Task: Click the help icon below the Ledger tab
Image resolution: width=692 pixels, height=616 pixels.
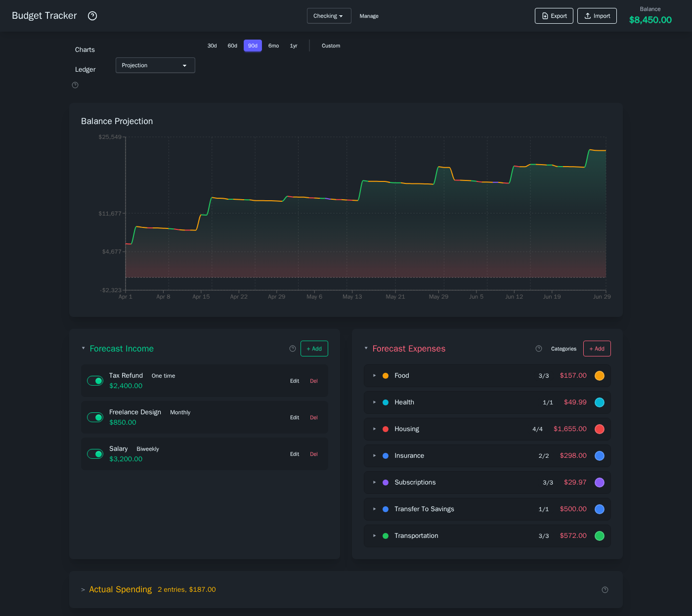Action: [x=75, y=85]
